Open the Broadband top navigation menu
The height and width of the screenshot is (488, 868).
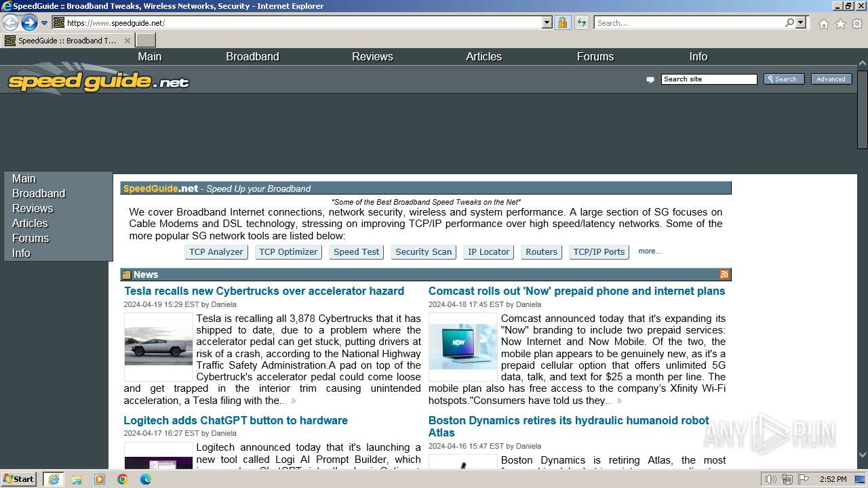(252, 57)
